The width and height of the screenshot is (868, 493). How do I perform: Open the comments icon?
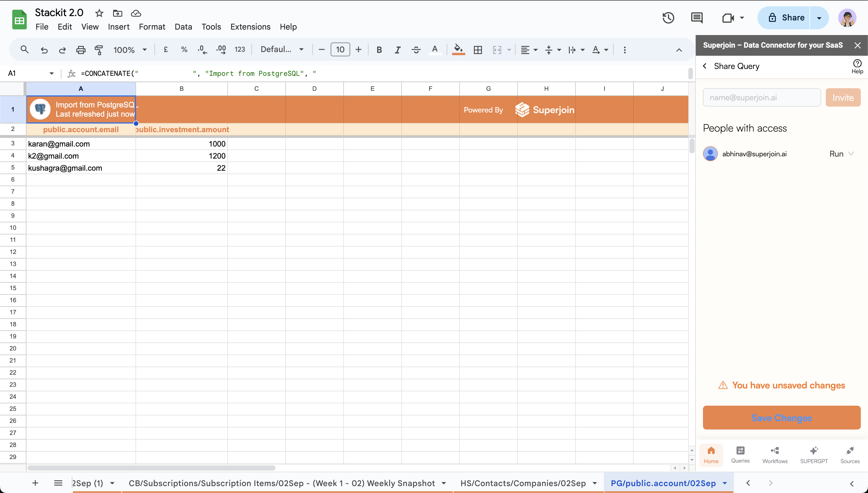(x=697, y=18)
